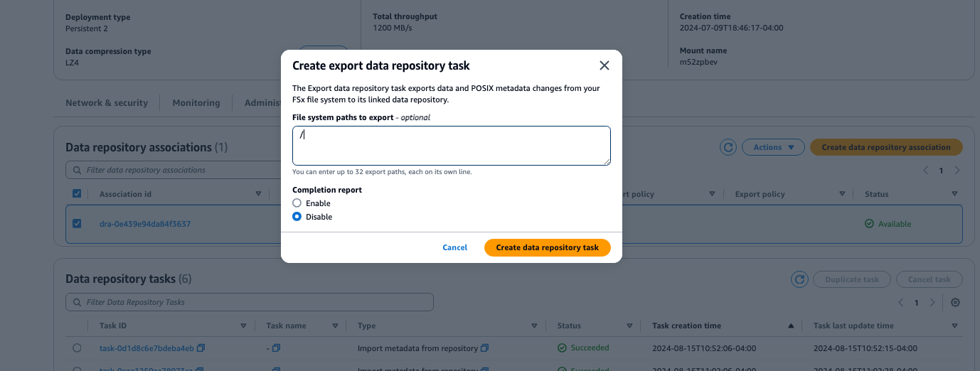
Task: Select the Enable completion report option
Action: [x=297, y=203]
